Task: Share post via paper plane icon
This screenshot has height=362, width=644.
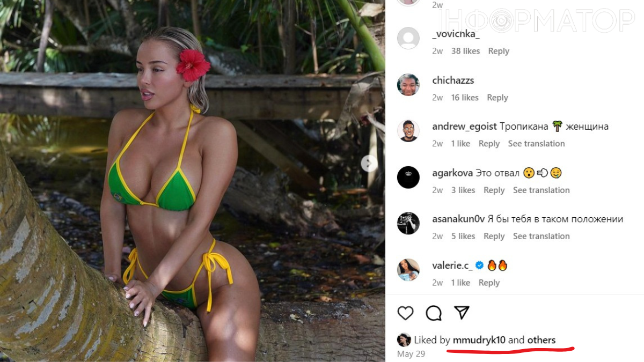Action: [x=462, y=313]
